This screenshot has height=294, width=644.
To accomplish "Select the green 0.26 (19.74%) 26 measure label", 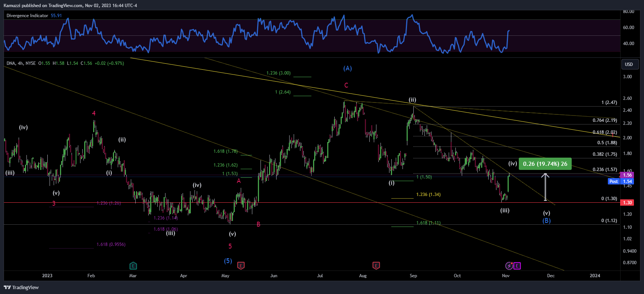I will click(x=545, y=164).
